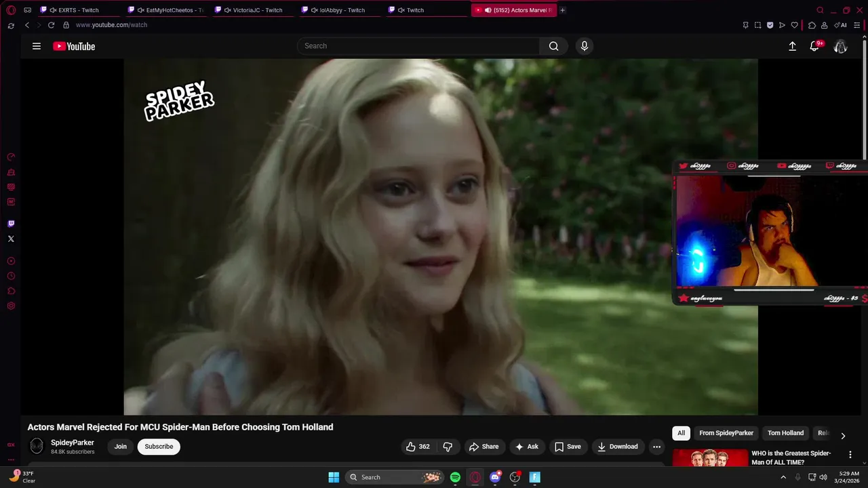Open the YouTube account avatar menu

(x=841, y=46)
